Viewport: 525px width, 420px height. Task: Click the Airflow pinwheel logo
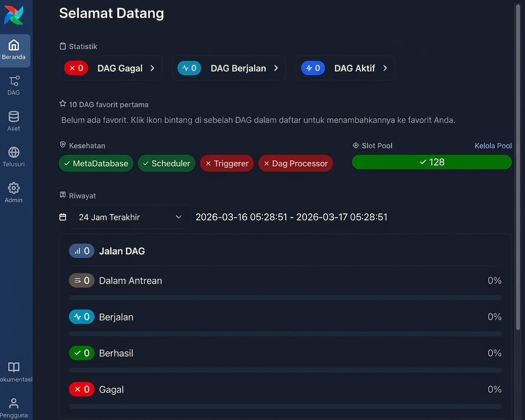tap(14, 15)
